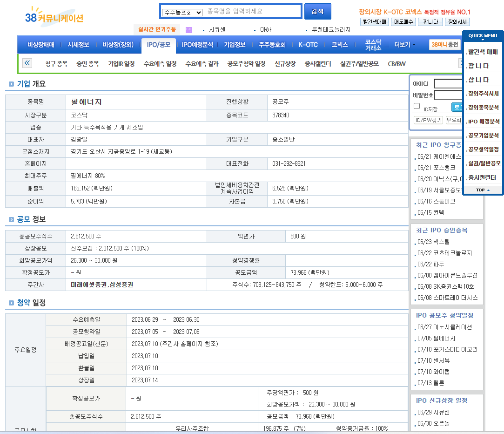Click the 빨간색매매 button

pos(375,22)
